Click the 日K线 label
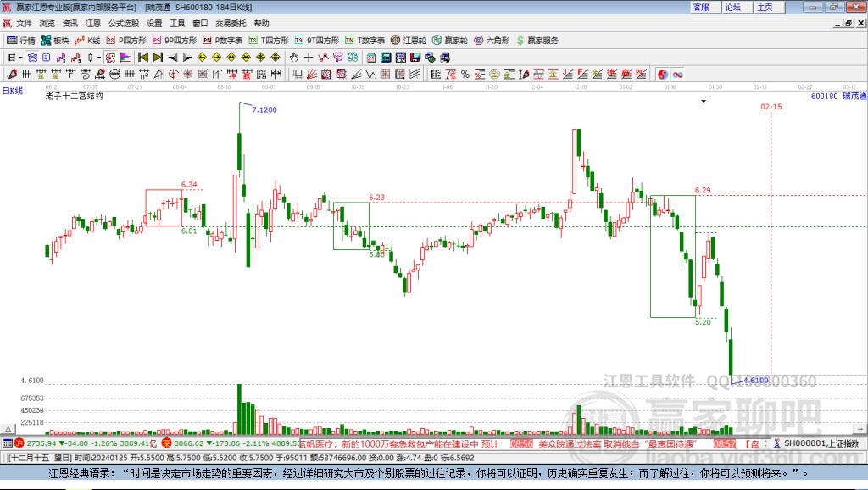This screenshot has width=868, height=490. (x=13, y=91)
